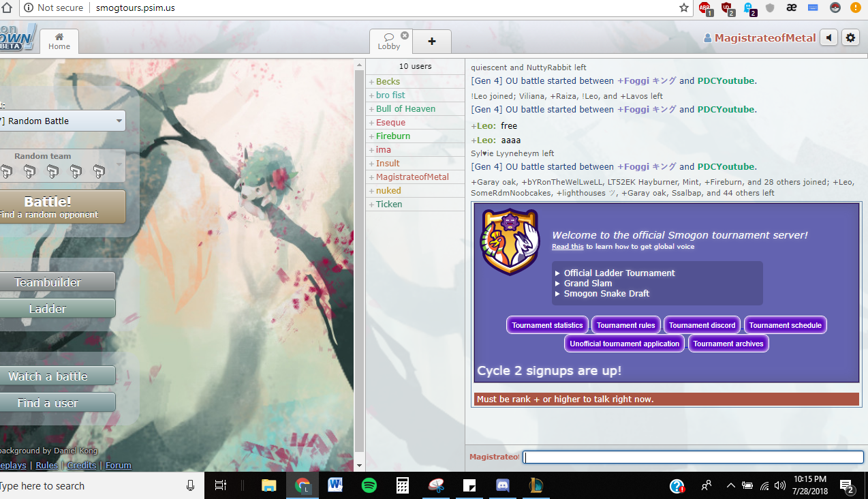Open Tournament statistics

point(548,325)
